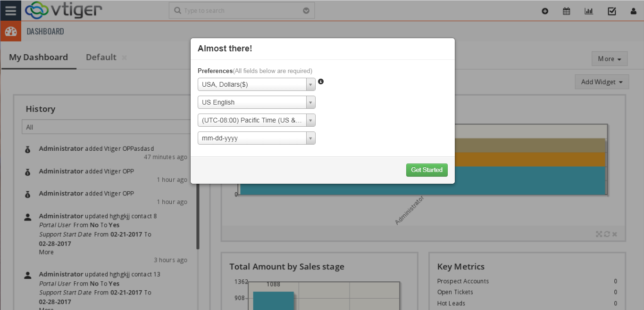
Task: Open the More dropdown
Action: coord(609,58)
